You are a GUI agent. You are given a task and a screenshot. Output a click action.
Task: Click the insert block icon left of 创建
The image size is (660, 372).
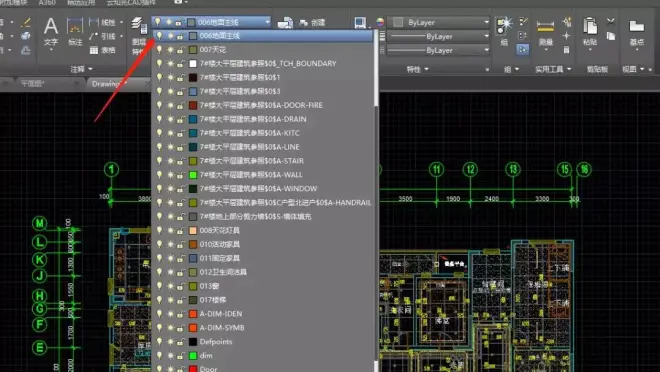[285, 22]
